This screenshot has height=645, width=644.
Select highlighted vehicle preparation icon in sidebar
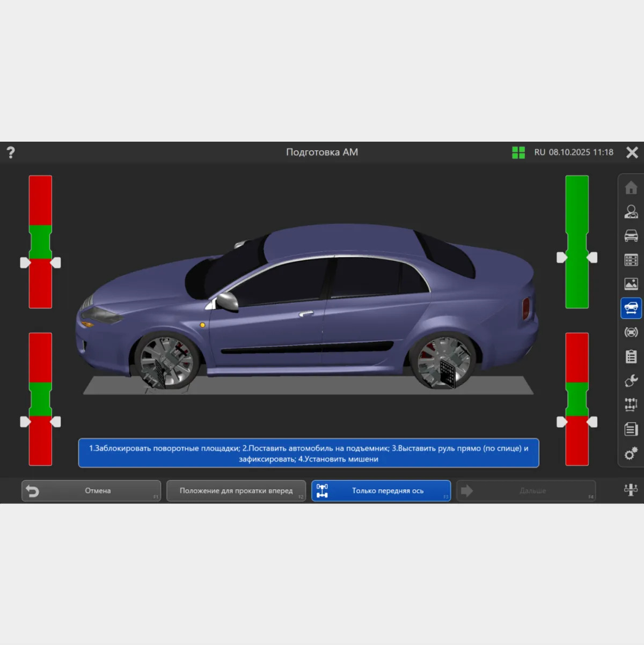click(x=631, y=308)
